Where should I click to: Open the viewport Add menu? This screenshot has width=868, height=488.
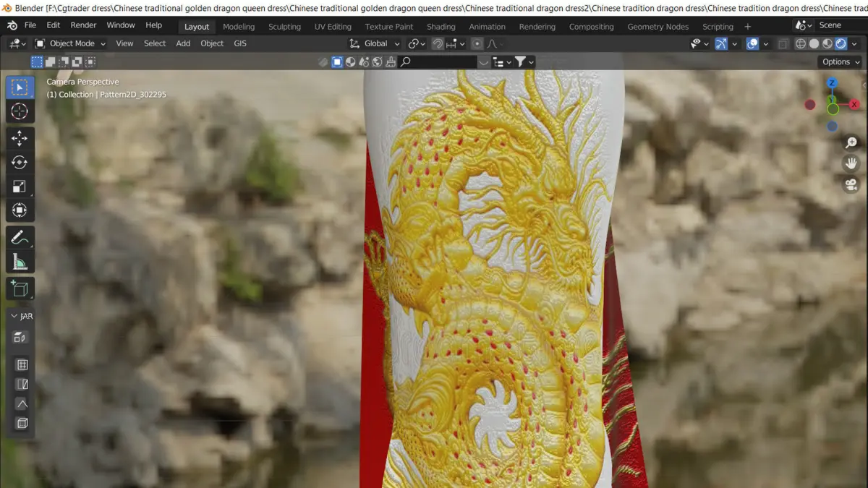[x=183, y=43]
